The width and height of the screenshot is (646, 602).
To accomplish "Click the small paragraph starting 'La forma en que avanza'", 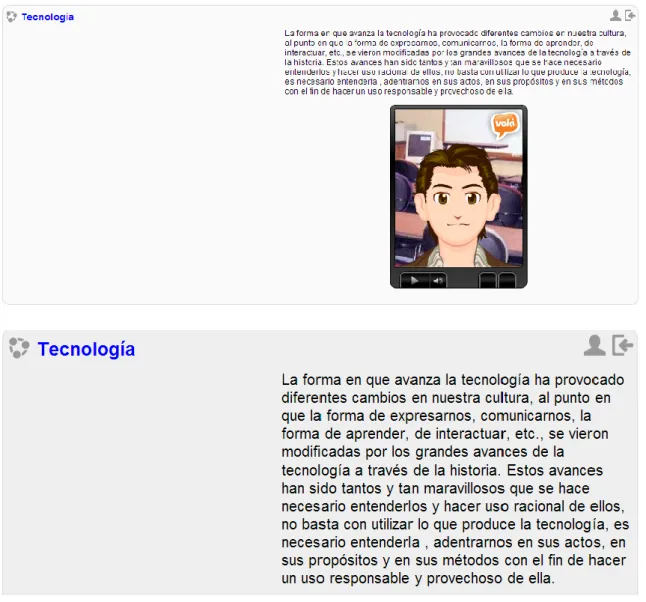I will [457, 62].
